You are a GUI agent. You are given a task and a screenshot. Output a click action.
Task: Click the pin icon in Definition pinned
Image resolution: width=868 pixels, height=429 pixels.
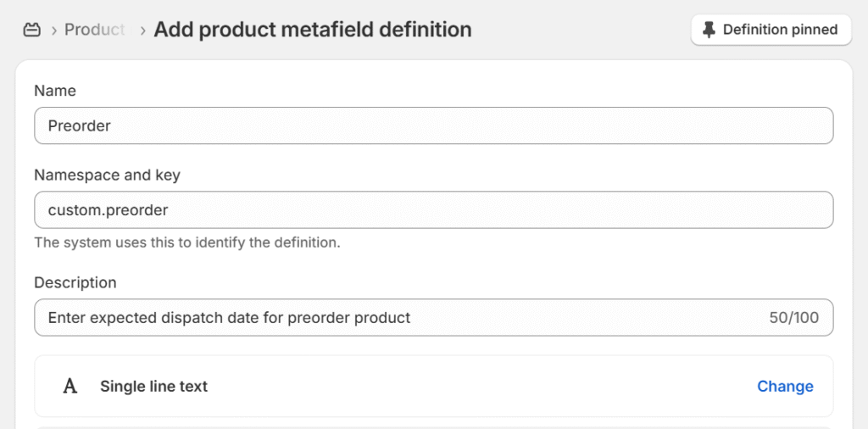pyautogui.click(x=709, y=30)
